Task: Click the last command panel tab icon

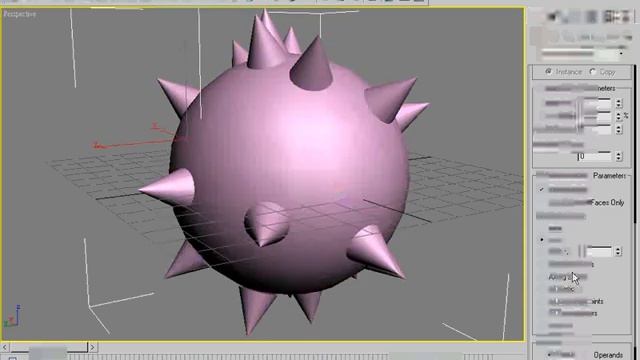Action: (x=625, y=17)
